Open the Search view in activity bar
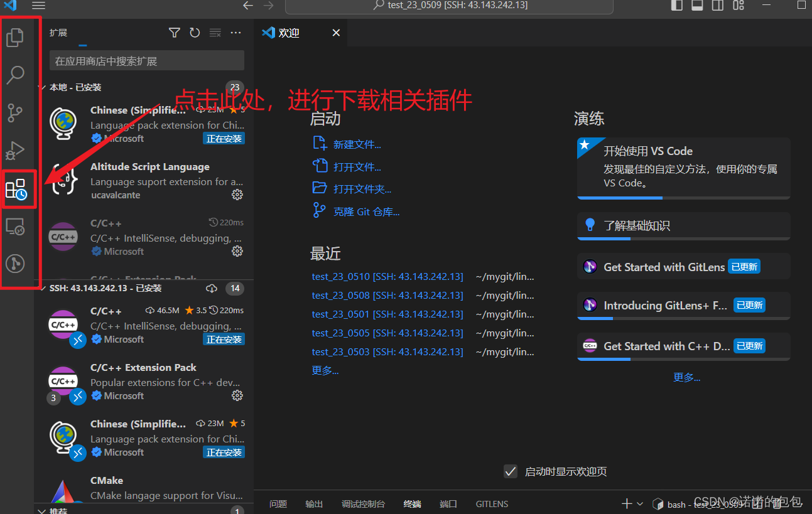Viewport: 812px width, 514px height. 15,75
